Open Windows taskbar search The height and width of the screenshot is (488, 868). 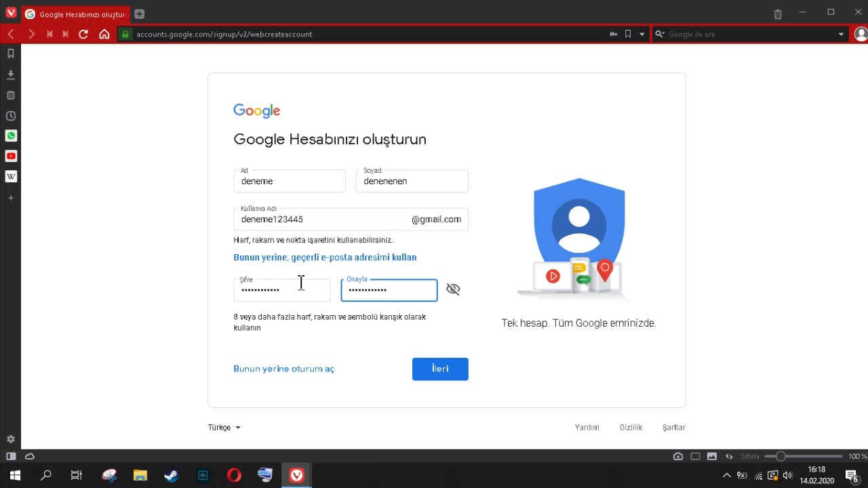coord(46,475)
